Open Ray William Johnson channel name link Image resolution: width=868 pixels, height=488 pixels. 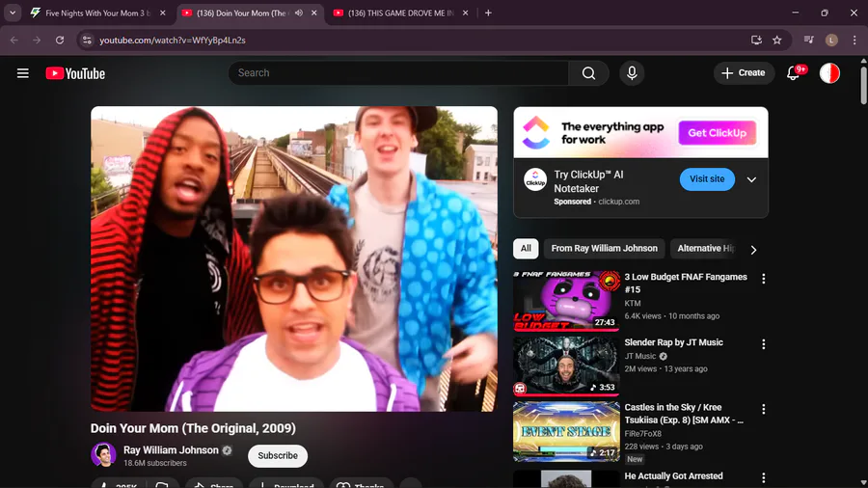(171, 449)
